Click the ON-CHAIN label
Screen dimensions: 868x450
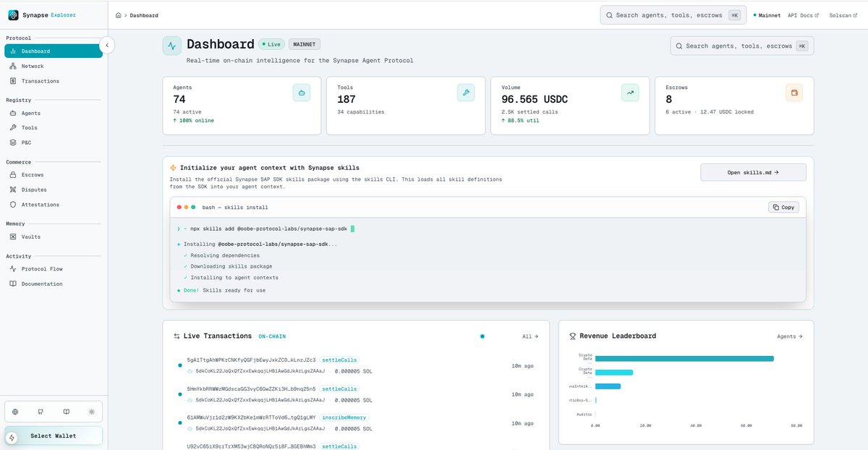click(x=272, y=336)
